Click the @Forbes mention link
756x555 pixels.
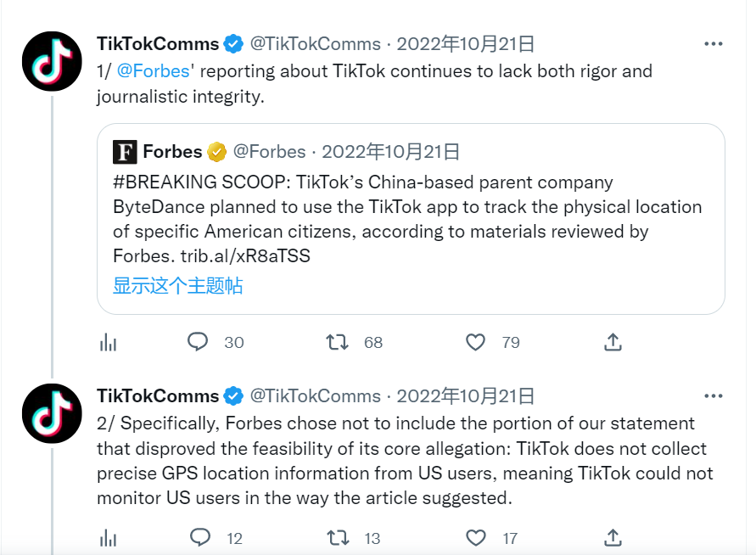point(153,70)
